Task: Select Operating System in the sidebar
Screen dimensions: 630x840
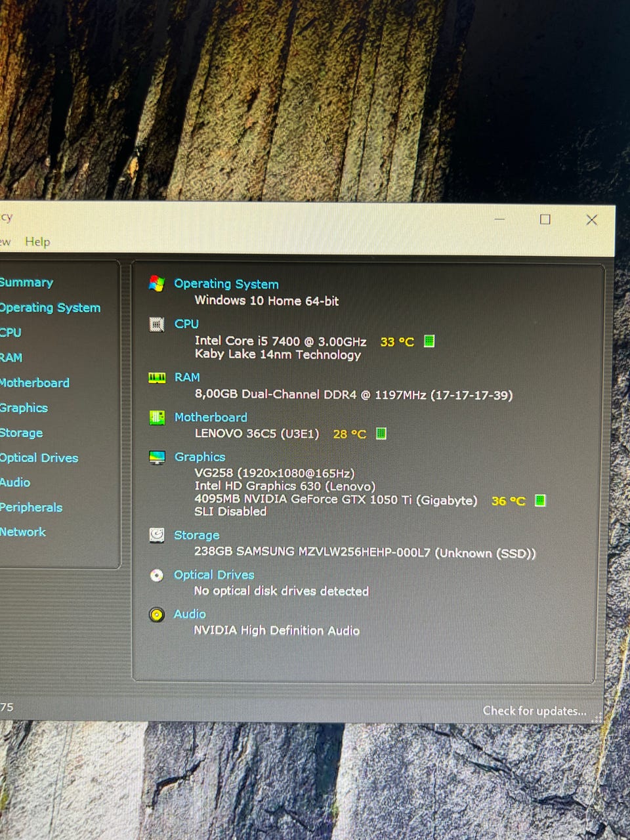Action: (50, 308)
